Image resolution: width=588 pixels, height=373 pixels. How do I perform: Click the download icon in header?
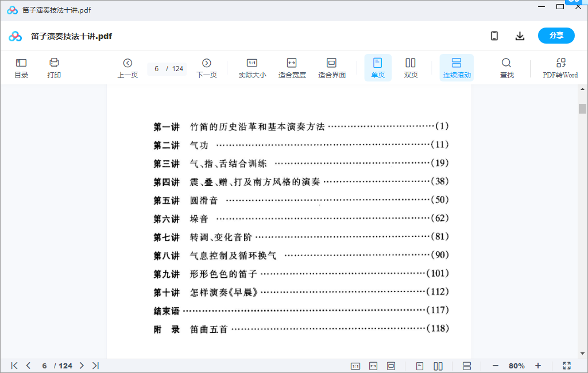pyautogui.click(x=520, y=36)
